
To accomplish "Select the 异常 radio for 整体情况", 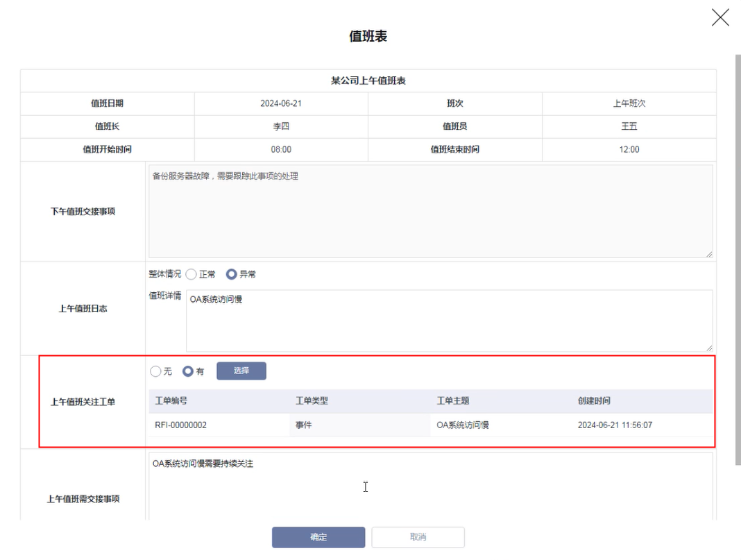I will (232, 275).
